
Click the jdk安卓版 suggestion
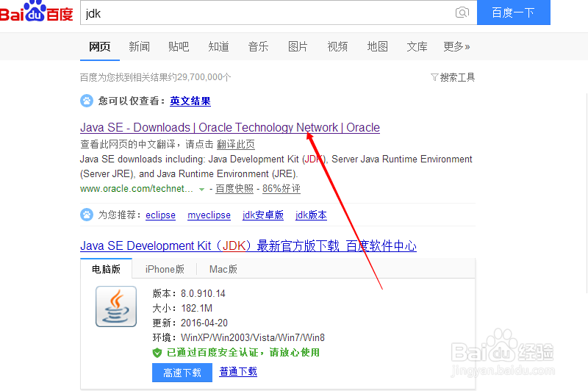pos(263,215)
